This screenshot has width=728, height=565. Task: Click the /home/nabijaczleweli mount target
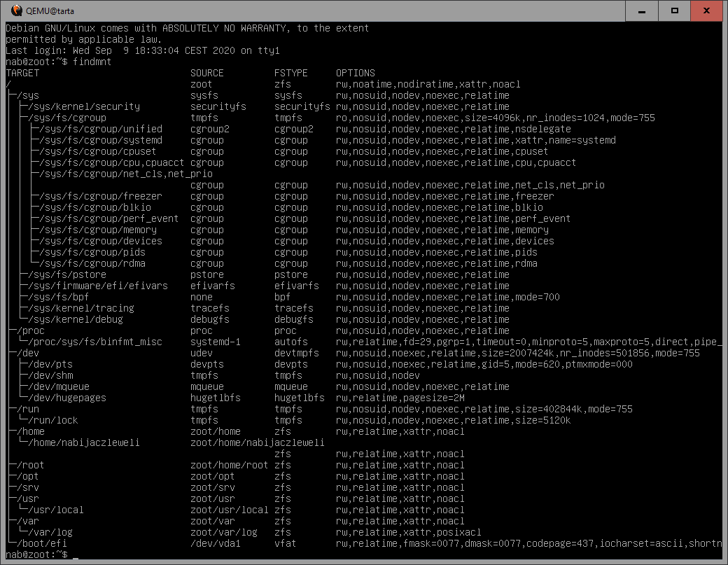[x=84, y=442]
